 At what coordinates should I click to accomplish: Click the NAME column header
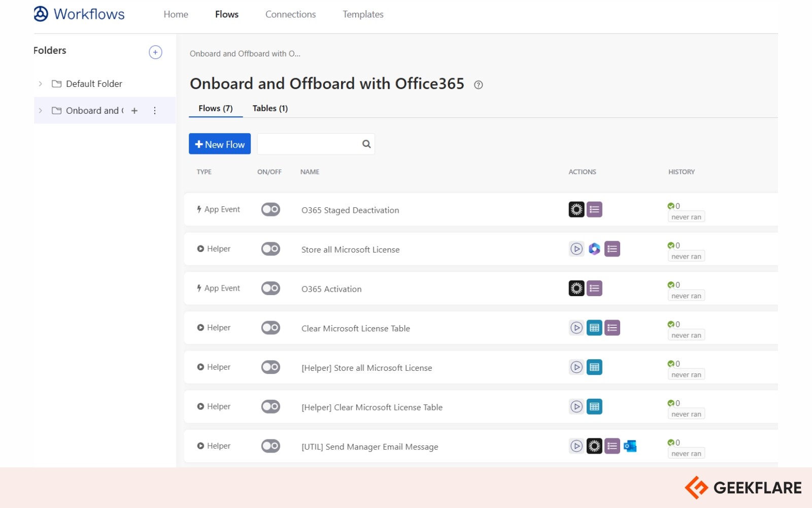[310, 172]
